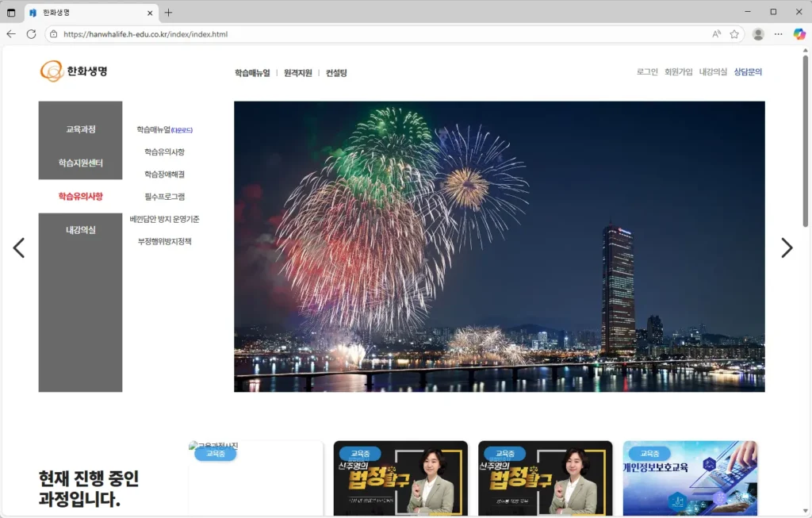Refresh the current page
This screenshot has width=812, height=518.
[x=32, y=34]
